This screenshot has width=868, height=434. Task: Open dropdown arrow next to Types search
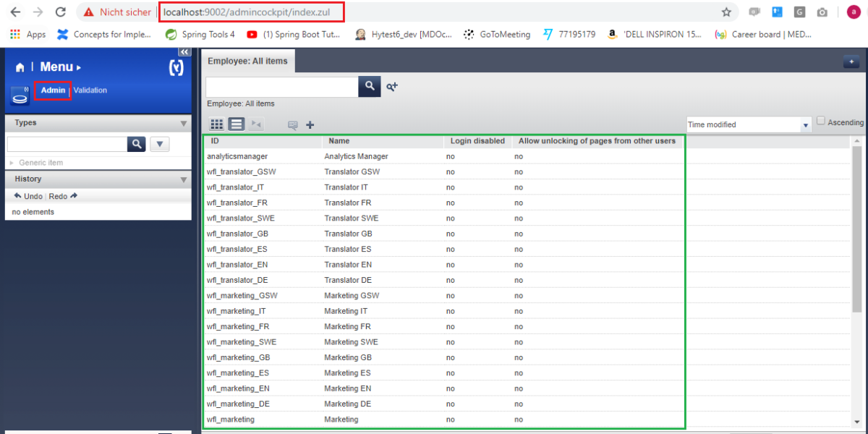[159, 144]
